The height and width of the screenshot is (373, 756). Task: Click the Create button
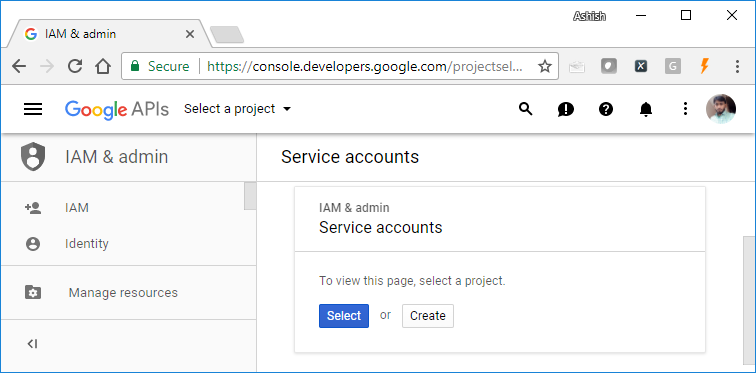tap(428, 316)
